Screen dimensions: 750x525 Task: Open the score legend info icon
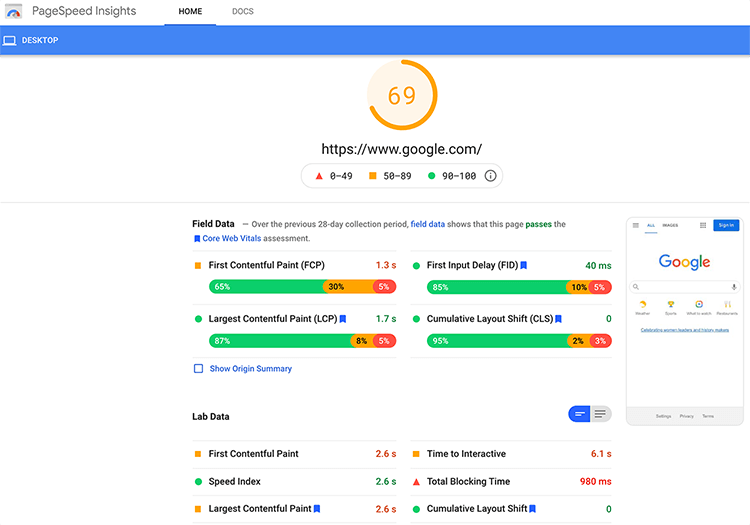point(490,176)
